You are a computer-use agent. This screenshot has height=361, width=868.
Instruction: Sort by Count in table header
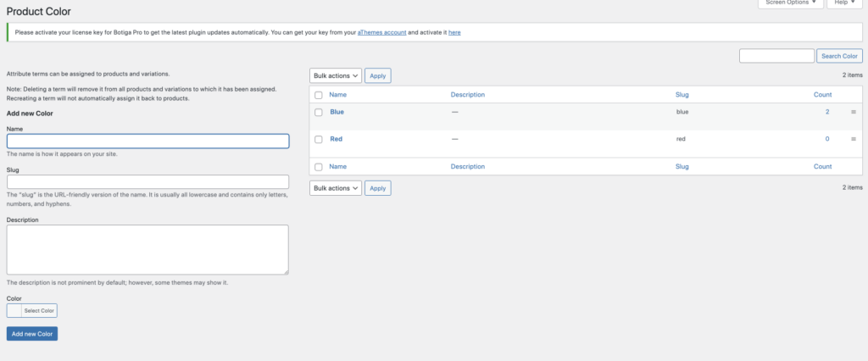822,95
